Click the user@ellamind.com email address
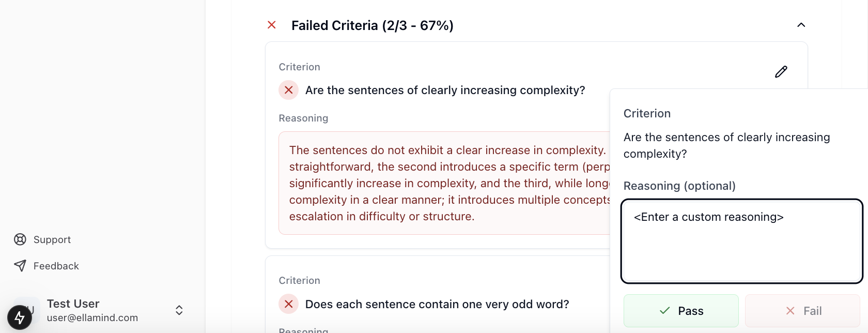 (x=92, y=317)
